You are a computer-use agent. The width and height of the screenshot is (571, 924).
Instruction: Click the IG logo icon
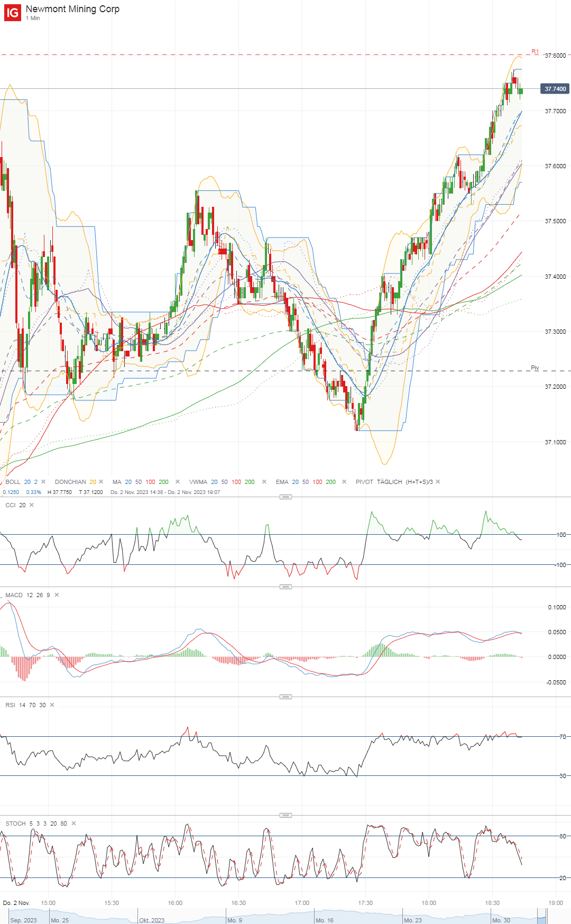click(13, 13)
